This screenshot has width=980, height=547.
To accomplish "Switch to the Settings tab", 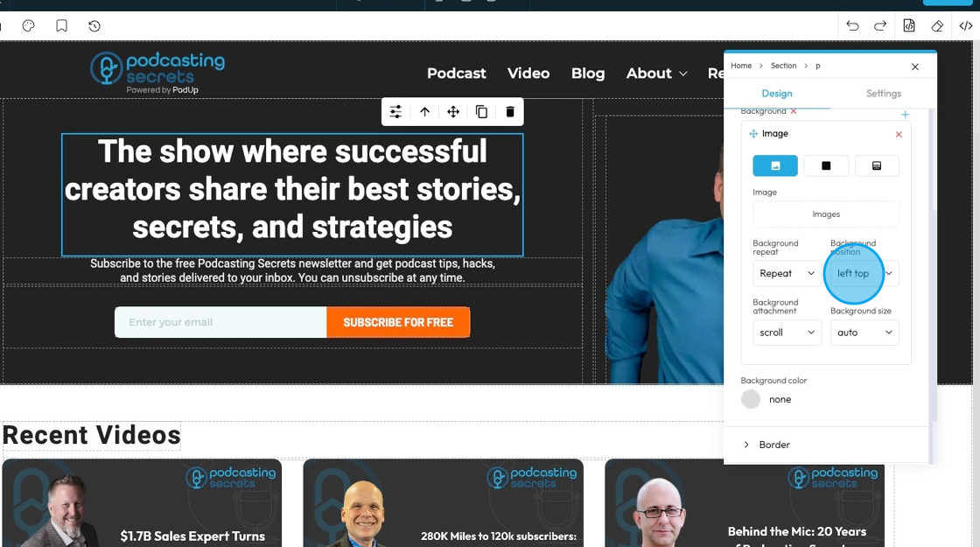I will coord(883,93).
